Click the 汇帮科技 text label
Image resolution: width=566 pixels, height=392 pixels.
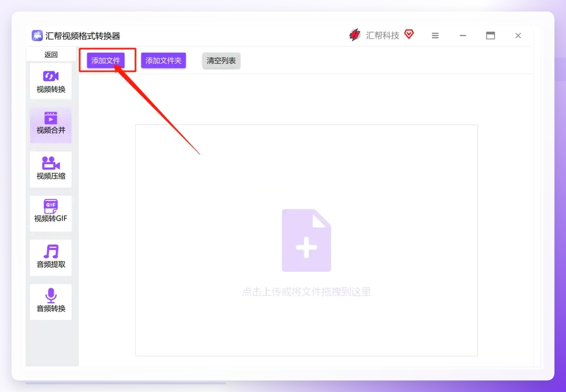382,36
